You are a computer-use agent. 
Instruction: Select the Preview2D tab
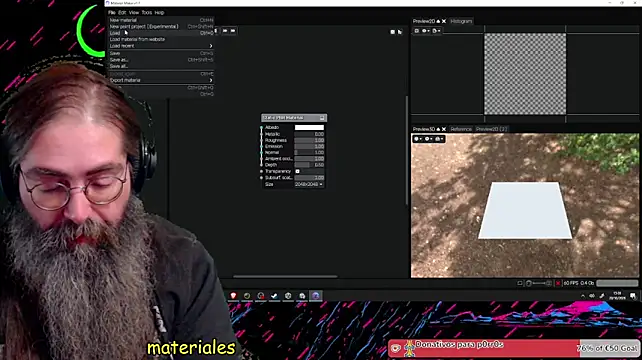423,21
